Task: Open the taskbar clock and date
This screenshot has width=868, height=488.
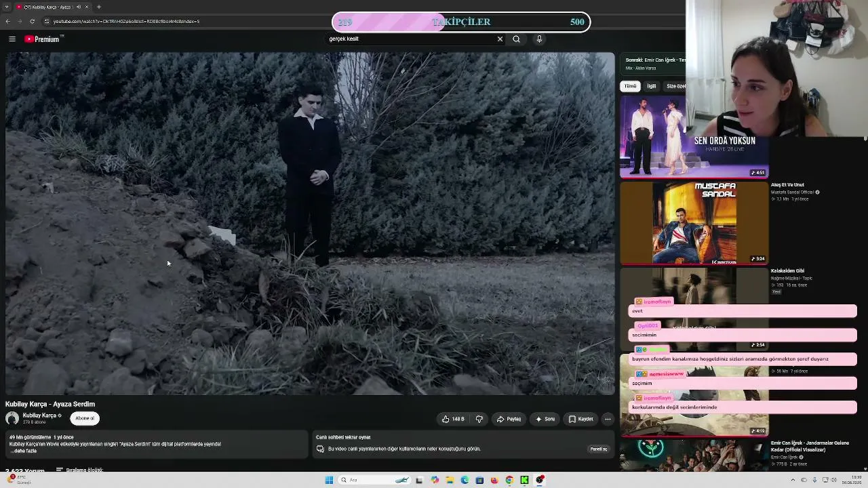Action: pos(852,480)
